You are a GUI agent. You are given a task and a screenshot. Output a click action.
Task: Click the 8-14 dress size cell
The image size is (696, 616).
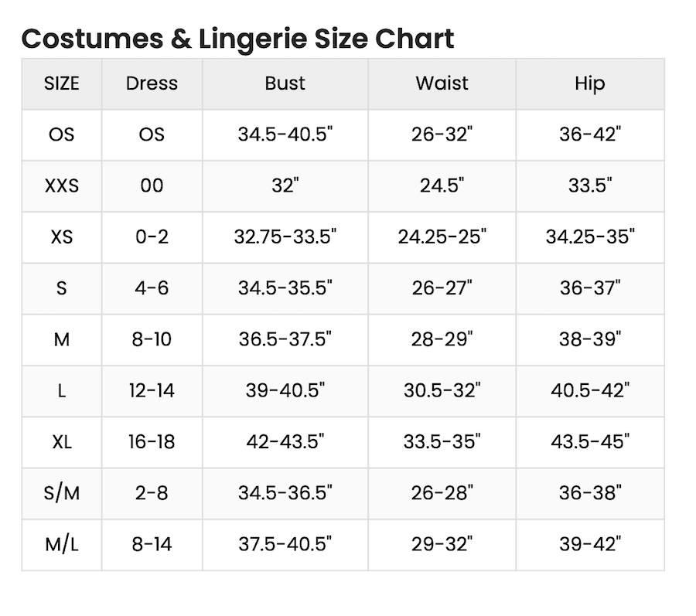click(x=152, y=543)
